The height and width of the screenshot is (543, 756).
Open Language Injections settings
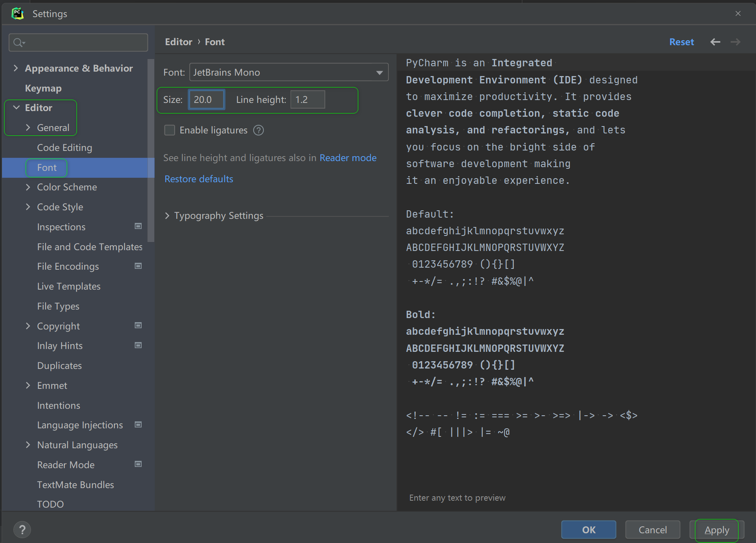click(80, 425)
